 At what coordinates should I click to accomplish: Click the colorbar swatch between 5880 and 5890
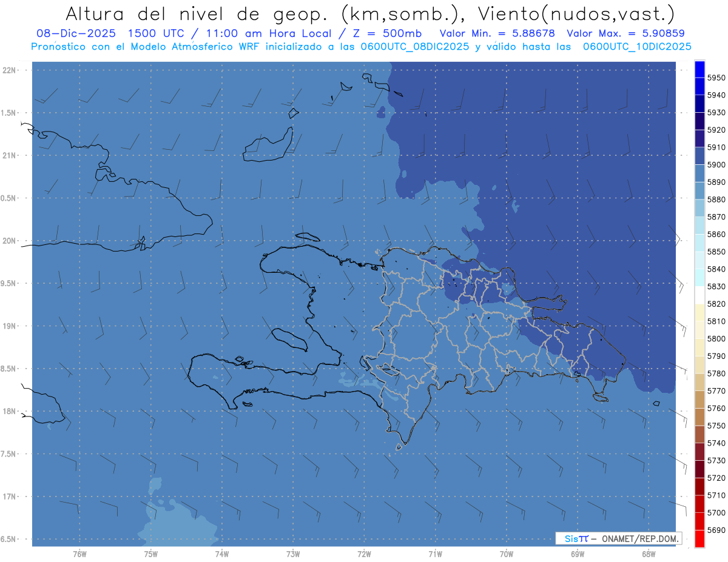click(x=699, y=190)
